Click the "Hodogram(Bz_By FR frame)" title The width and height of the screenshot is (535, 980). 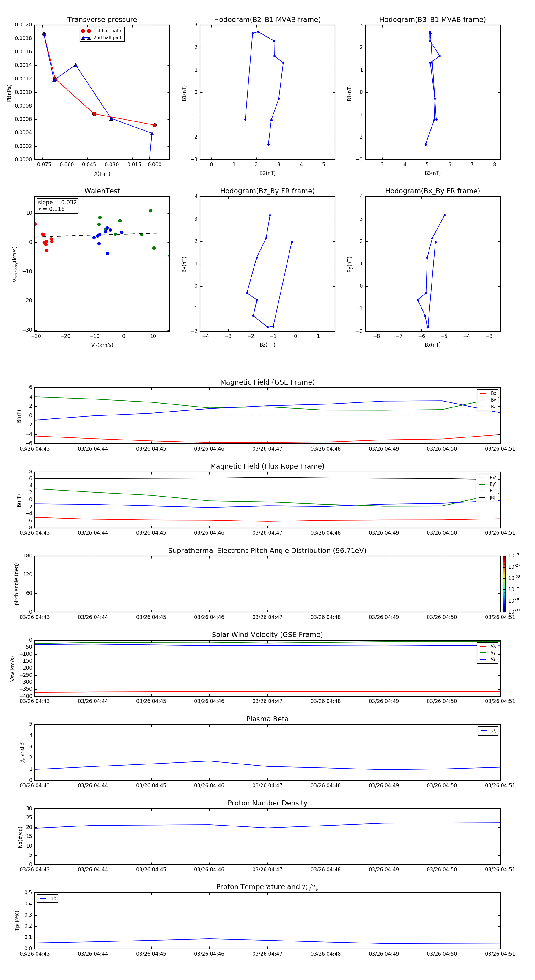tap(267, 191)
